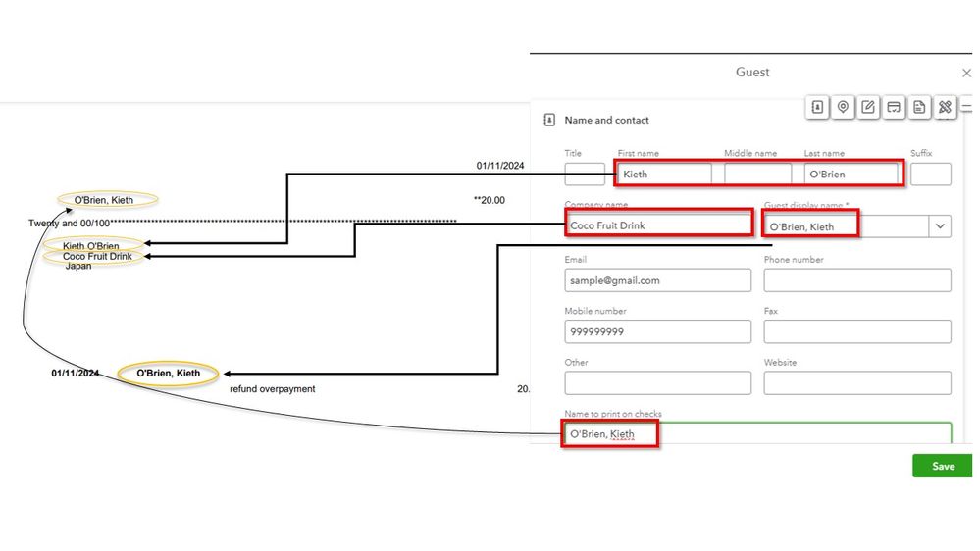Select the Last name field
Image resolution: width=980 pixels, height=551 pixels.
point(851,174)
